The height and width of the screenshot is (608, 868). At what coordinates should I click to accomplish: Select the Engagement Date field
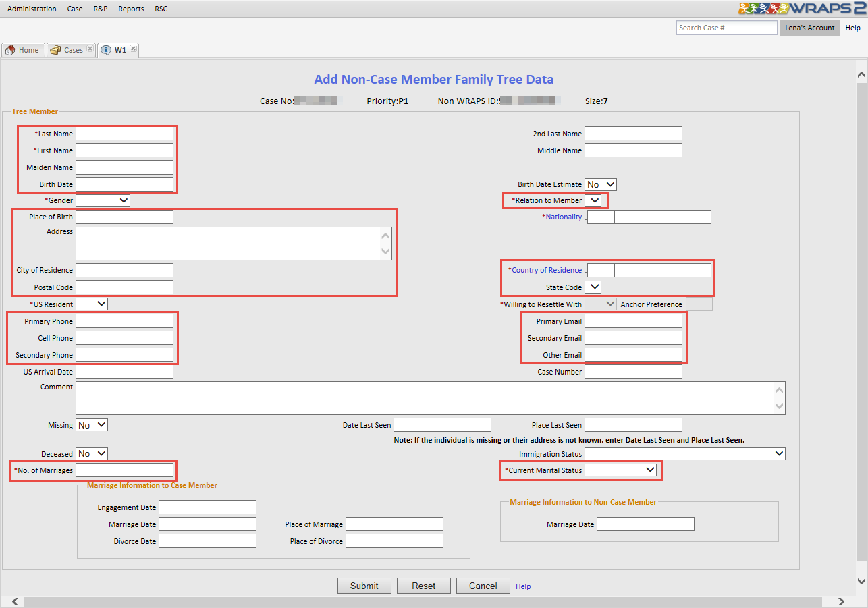207,507
